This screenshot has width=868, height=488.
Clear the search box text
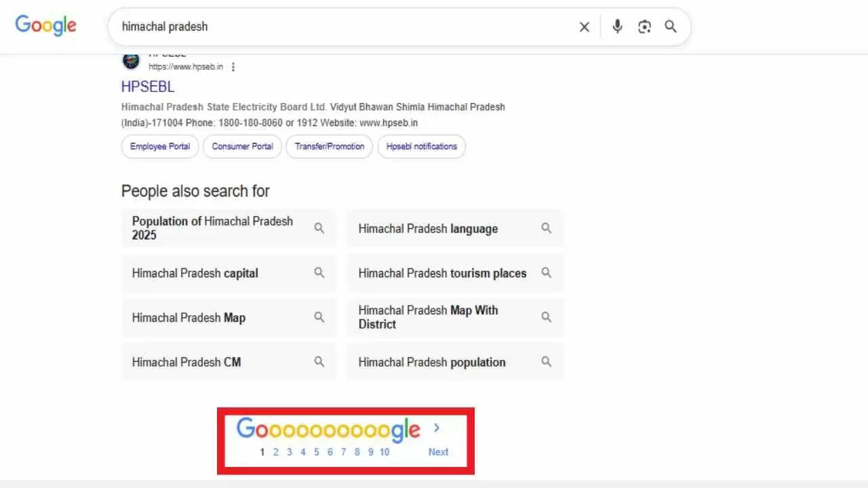(x=584, y=27)
